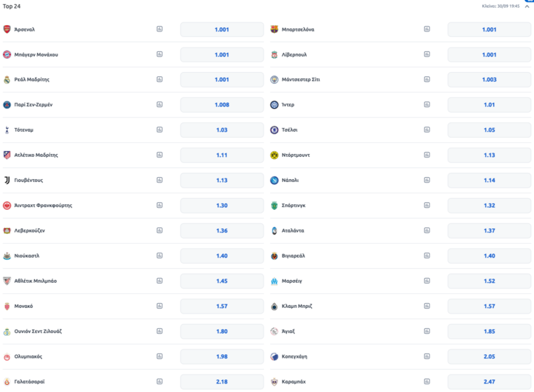Click stats icon next to Μαρσέιγ
The image size is (534, 392).
tap(427, 281)
